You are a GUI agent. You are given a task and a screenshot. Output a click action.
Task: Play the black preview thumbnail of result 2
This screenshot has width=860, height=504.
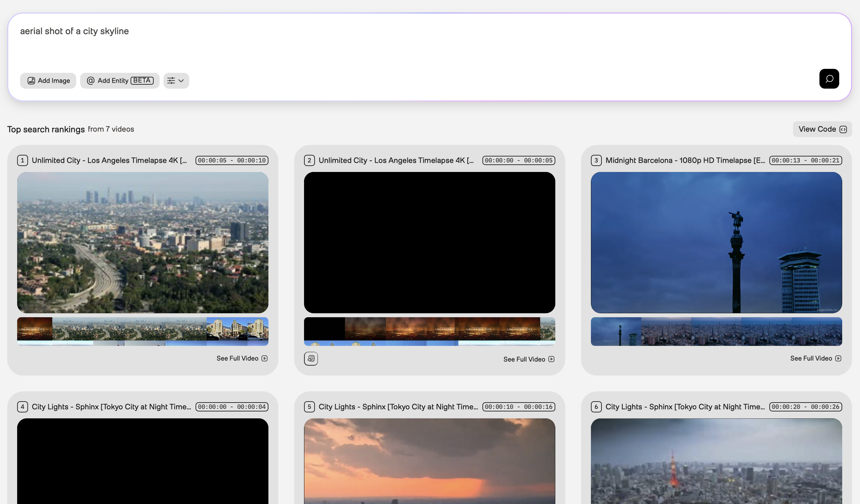pyautogui.click(x=429, y=242)
